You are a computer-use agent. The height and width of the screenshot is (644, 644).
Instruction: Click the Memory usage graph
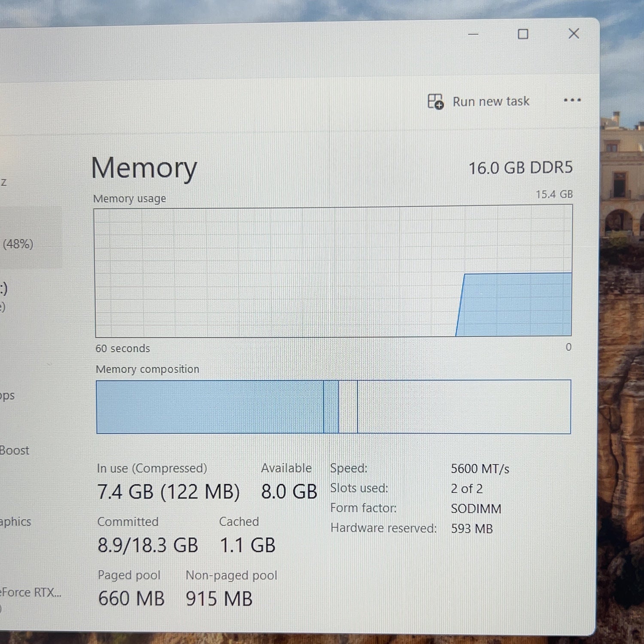(x=333, y=272)
